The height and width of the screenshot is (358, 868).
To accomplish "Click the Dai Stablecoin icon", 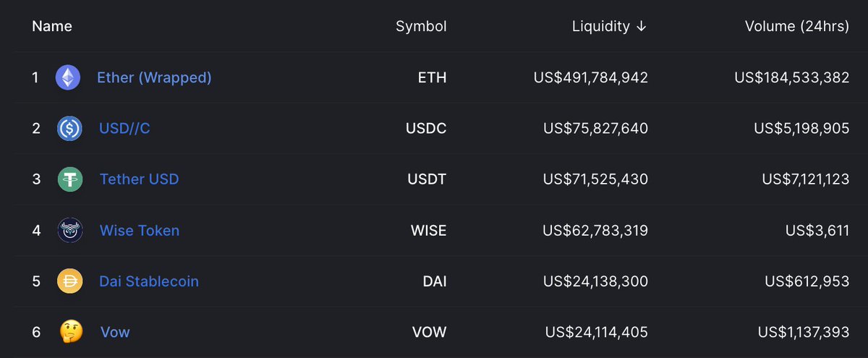I will tap(70, 281).
